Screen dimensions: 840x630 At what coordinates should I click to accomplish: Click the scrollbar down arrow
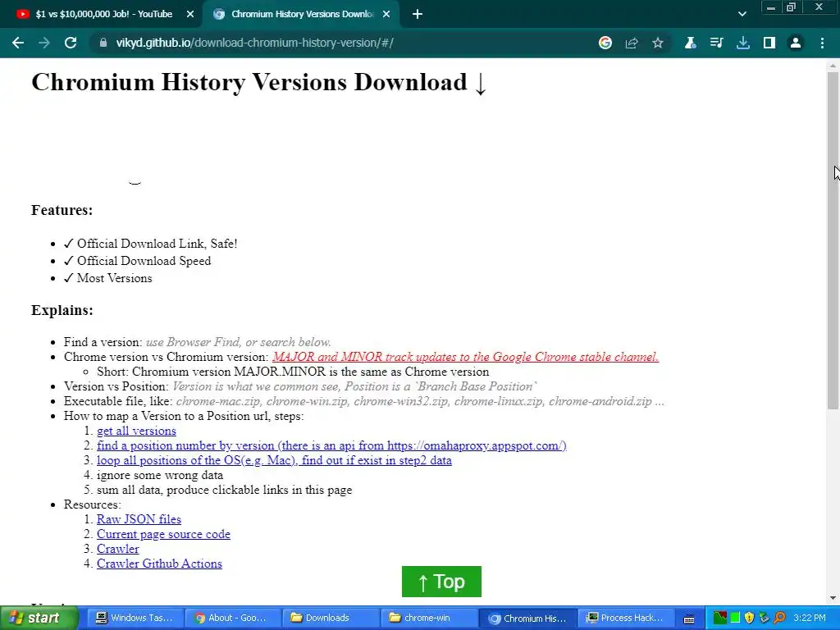point(833,598)
